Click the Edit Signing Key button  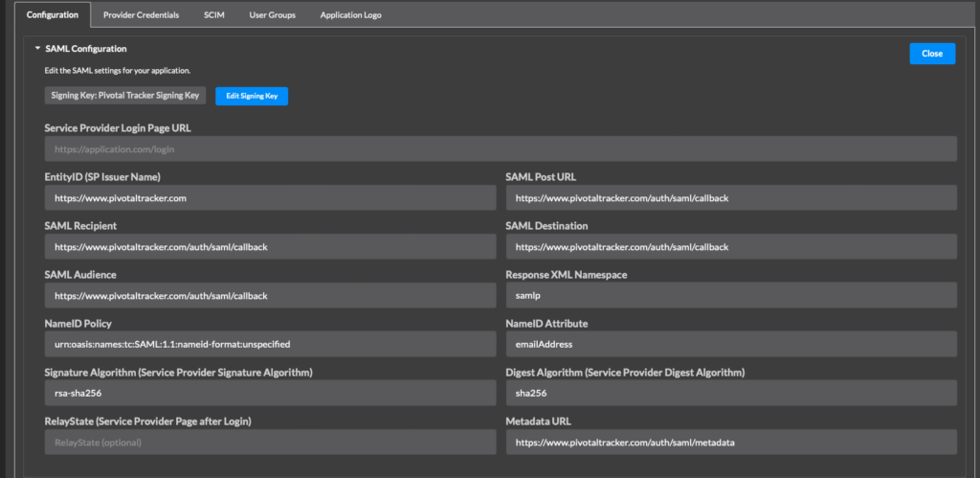[252, 97]
